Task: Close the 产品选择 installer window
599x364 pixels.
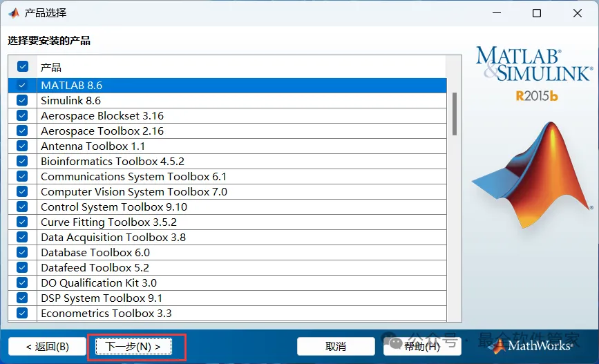Action: pyautogui.click(x=577, y=13)
